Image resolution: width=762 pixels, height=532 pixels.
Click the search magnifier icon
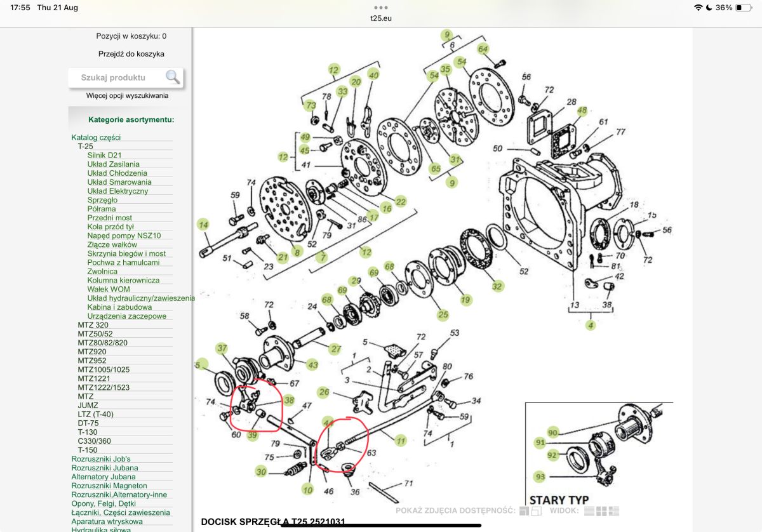(x=172, y=77)
